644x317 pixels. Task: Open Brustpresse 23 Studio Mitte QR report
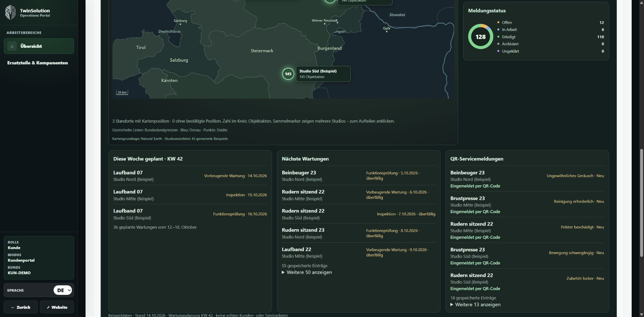click(x=527, y=205)
